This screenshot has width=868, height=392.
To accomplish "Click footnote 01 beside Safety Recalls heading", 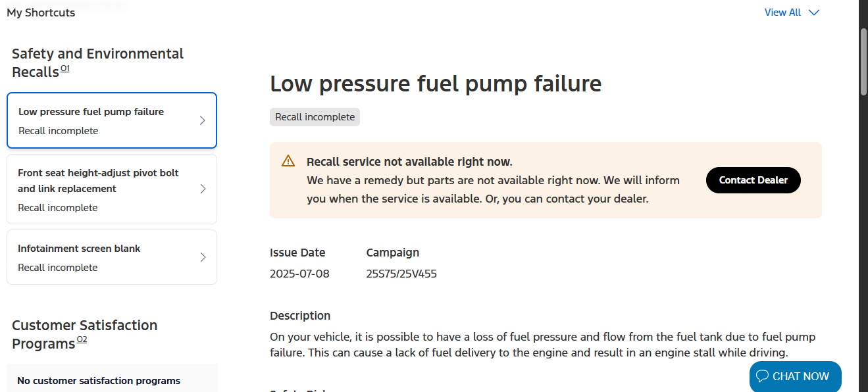I will [65, 68].
